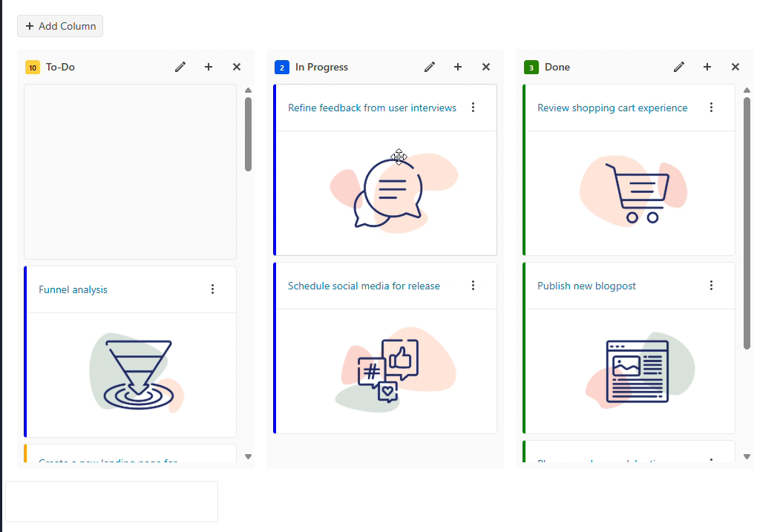Viewport: 780px width, 532px height.
Task: Remove the To-Do column
Action: (x=237, y=67)
